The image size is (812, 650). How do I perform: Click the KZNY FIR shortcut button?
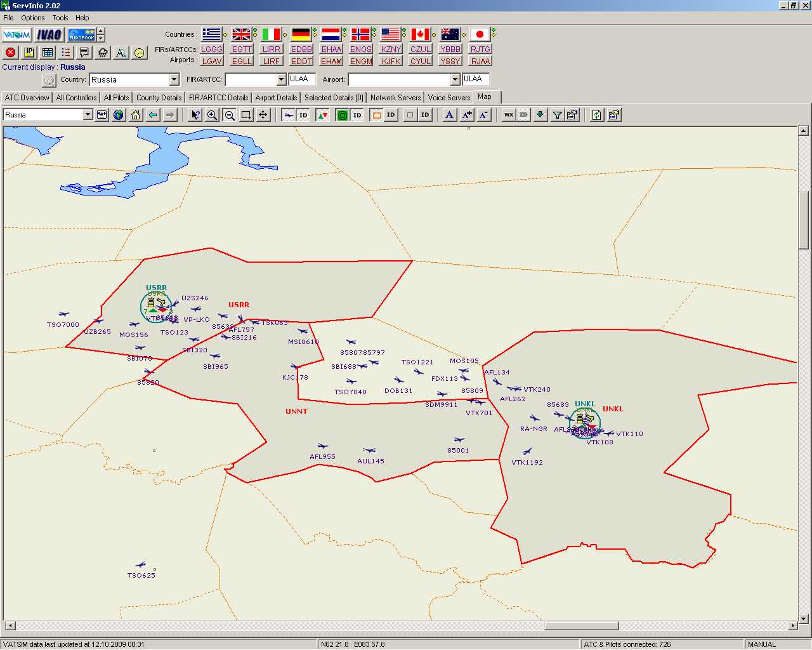point(391,49)
